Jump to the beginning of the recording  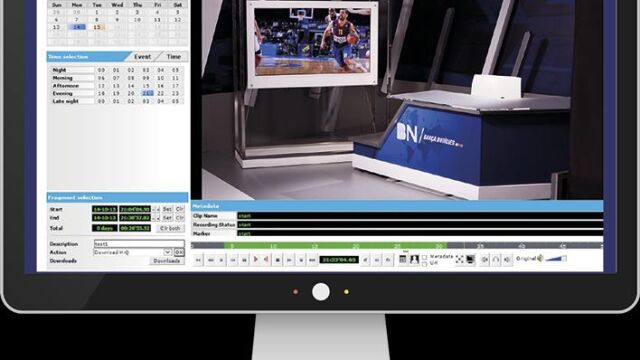[198, 260]
